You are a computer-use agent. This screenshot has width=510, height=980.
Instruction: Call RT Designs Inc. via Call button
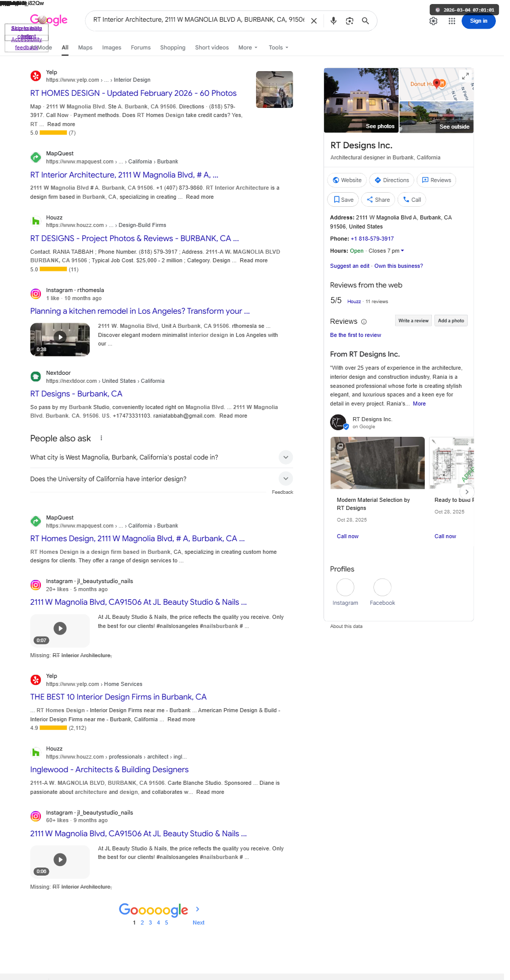click(412, 200)
